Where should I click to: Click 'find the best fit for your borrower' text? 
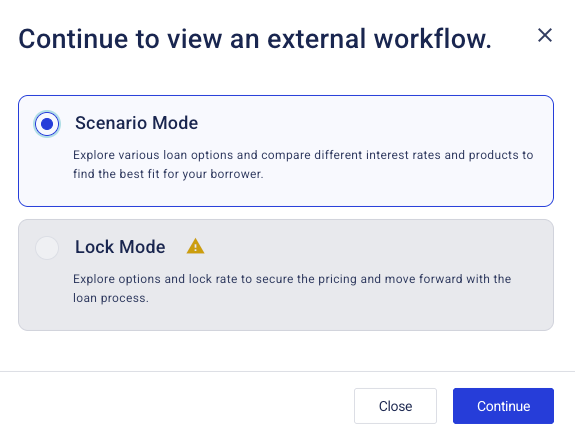point(168,174)
